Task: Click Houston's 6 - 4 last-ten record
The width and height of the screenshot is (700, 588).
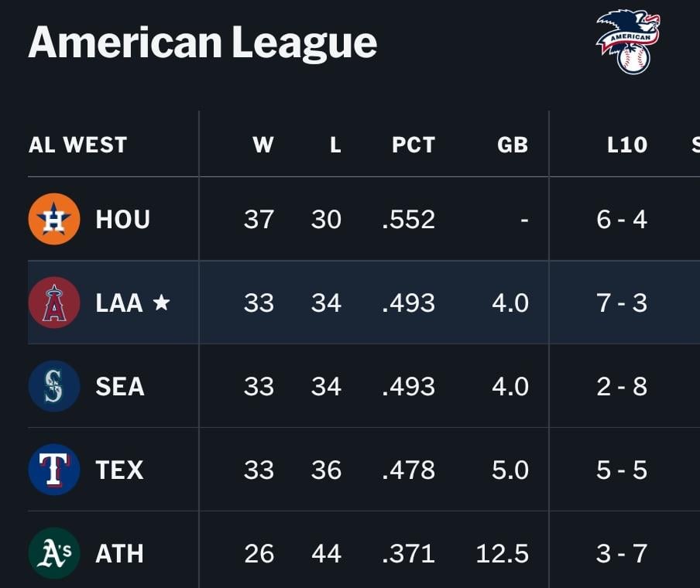Action: pos(621,219)
